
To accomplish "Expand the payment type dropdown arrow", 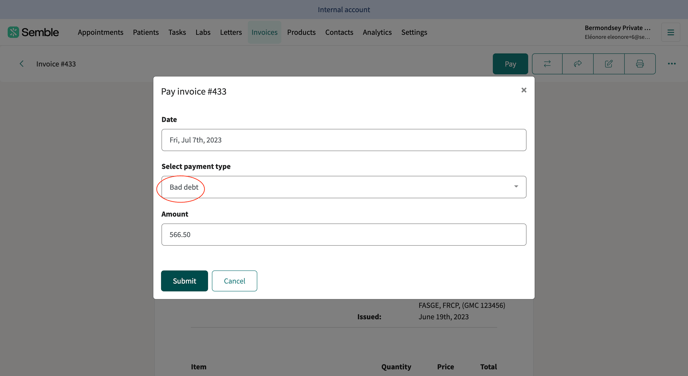I will tap(516, 186).
